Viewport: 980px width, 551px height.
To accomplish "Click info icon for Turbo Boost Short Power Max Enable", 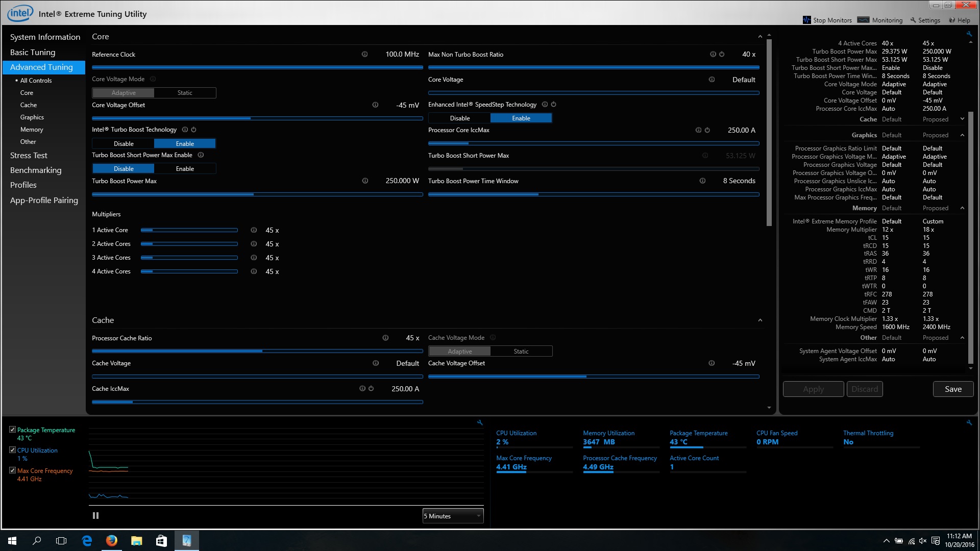I will pos(201,155).
